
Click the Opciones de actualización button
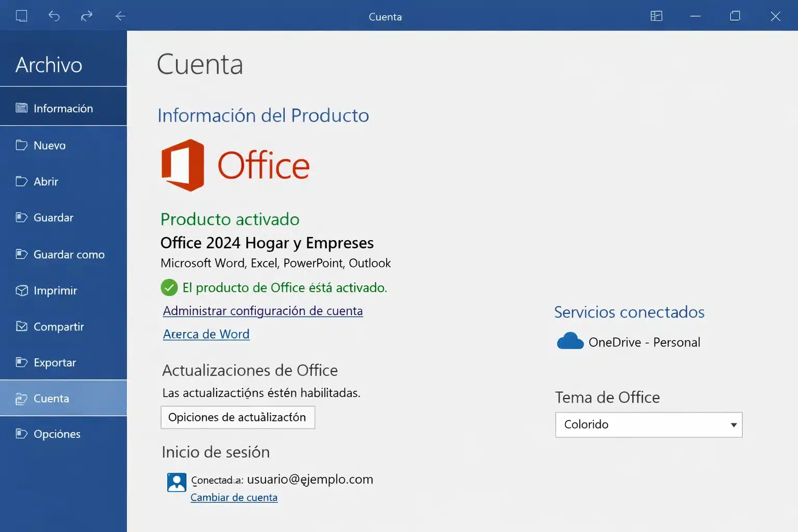pyautogui.click(x=237, y=417)
